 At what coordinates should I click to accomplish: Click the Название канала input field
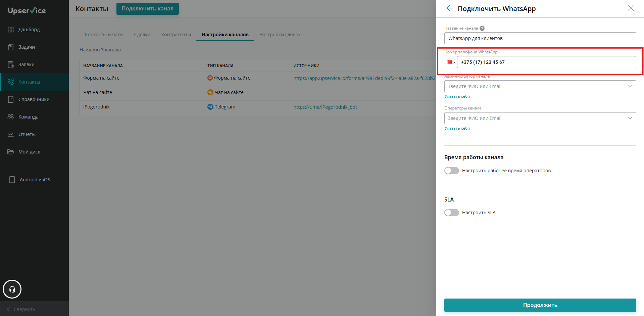point(540,38)
